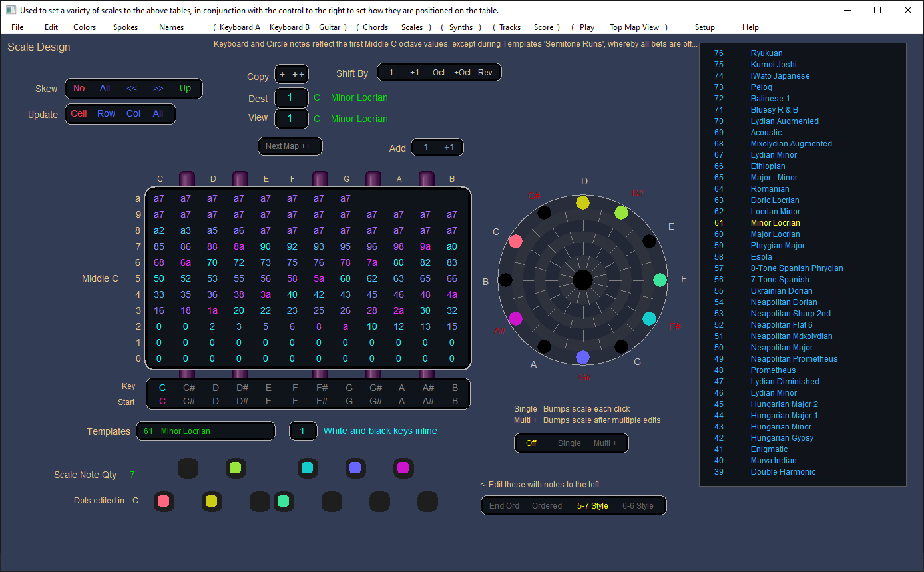Open the Chords tab
The height and width of the screenshot is (572, 924).
(x=375, y=27)
